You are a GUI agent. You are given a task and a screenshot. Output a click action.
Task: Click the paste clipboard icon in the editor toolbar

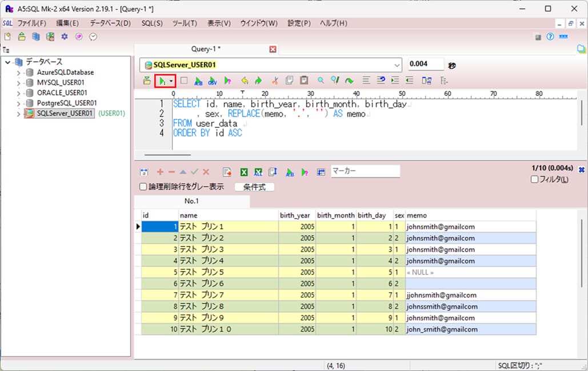pos(304,81)
